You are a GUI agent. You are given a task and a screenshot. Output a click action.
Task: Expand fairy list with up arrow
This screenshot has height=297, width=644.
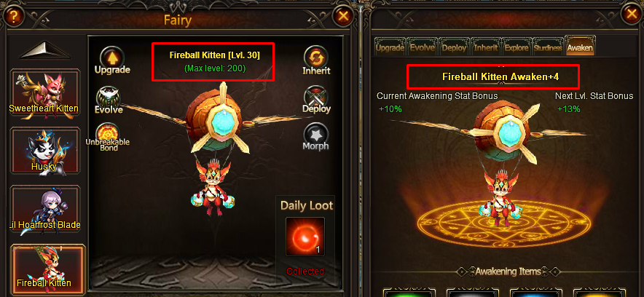point(45,50)
